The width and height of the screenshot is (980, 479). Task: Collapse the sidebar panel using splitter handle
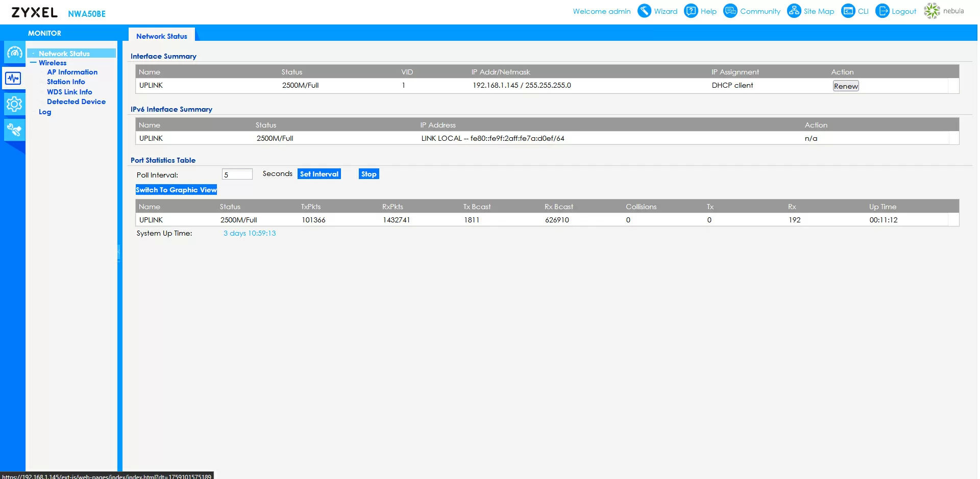(x=119, y=253)
